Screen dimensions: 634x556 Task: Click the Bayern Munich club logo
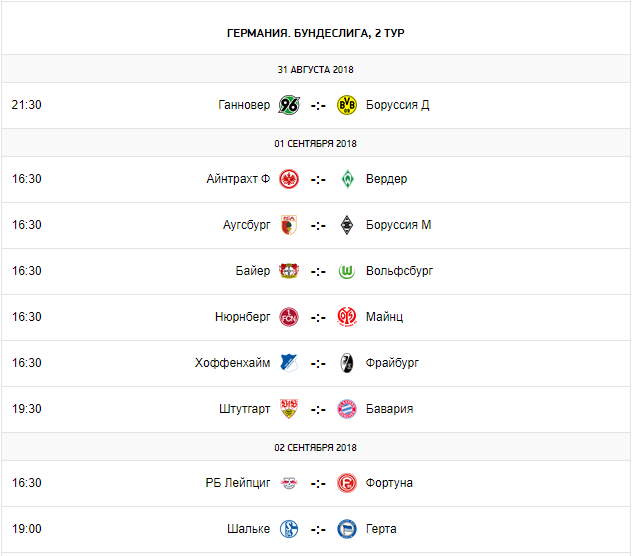tap(348, 409)
